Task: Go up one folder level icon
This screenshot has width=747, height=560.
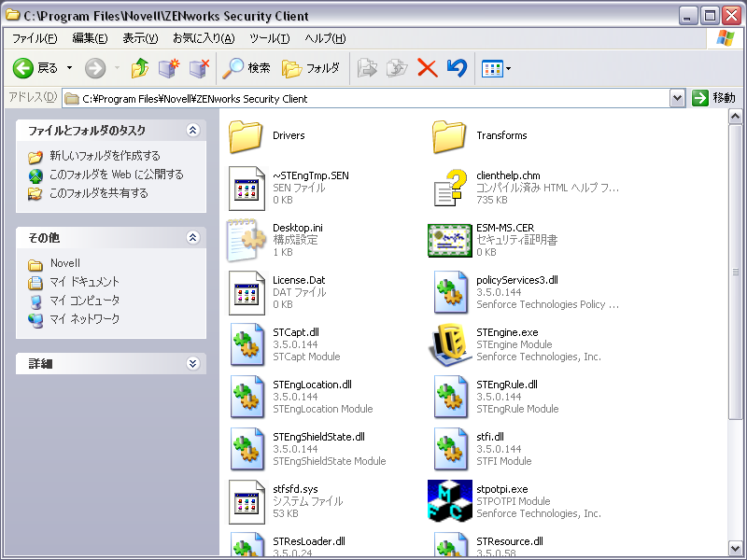Action: 139,68
